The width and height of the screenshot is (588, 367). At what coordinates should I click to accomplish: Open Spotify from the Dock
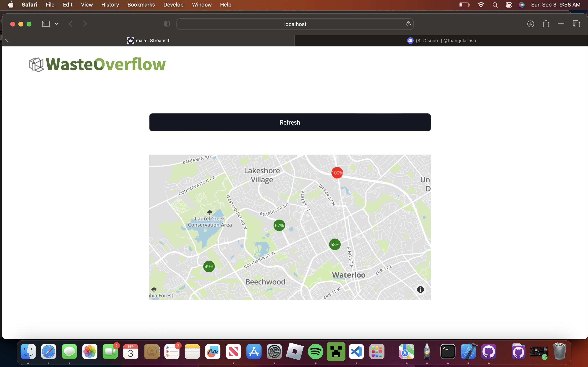[315, 352]
